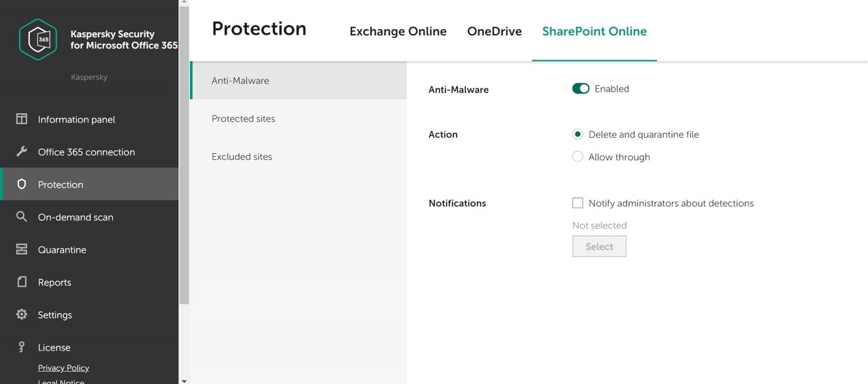Go to Information panel in sidebar
The width and height of the screenshot is (868, 384).
tap(89, 119)
